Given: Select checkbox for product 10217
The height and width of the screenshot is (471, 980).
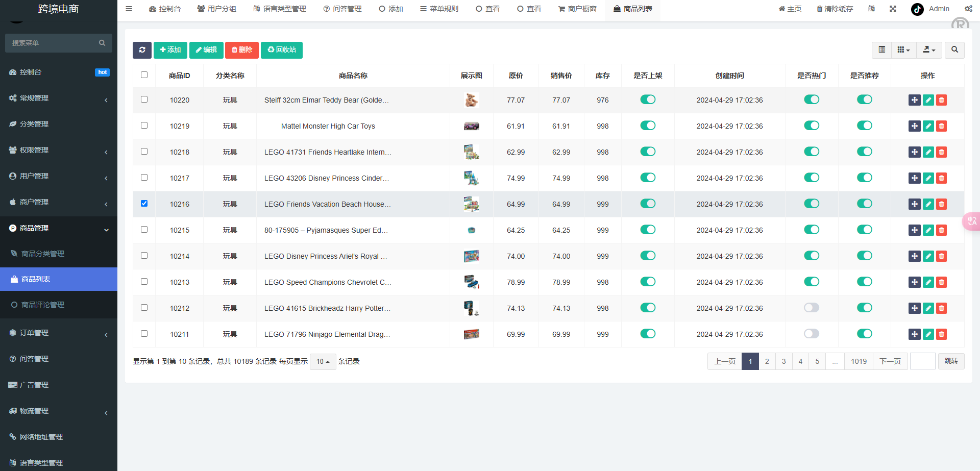Looking at the screenshot, I should pyautogui.click(x=144, y=178).
